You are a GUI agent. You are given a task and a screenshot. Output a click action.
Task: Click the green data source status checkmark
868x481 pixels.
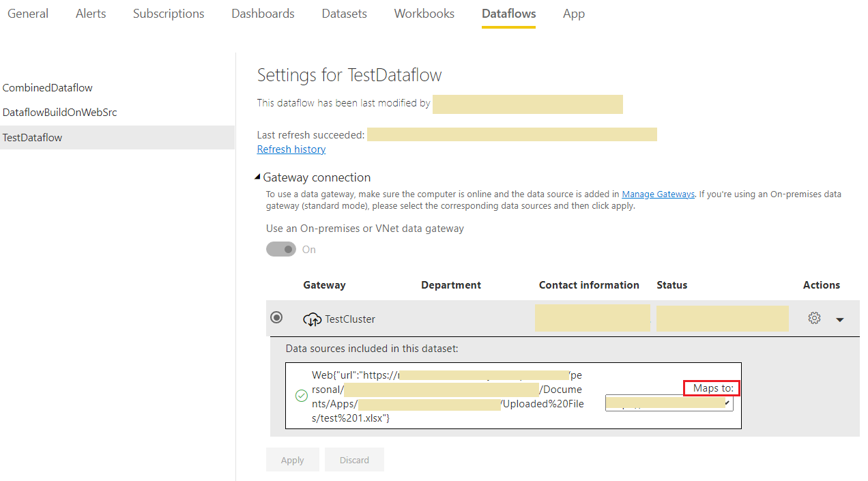click(301, 396)
